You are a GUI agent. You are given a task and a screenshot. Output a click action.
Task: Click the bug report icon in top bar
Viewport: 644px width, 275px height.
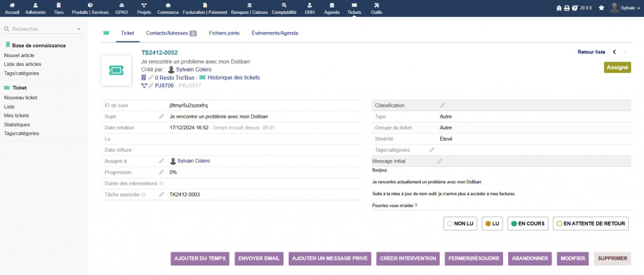tap(560, 8)
